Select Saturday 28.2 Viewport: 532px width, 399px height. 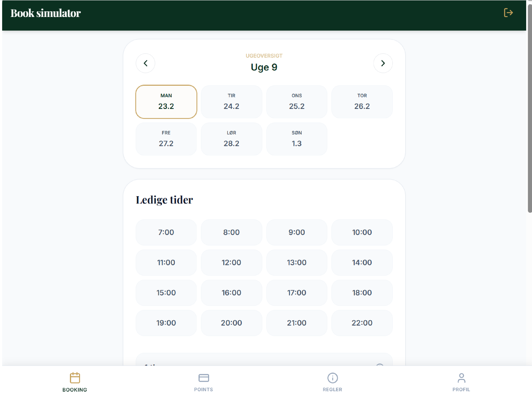click(x=231, y=139)
